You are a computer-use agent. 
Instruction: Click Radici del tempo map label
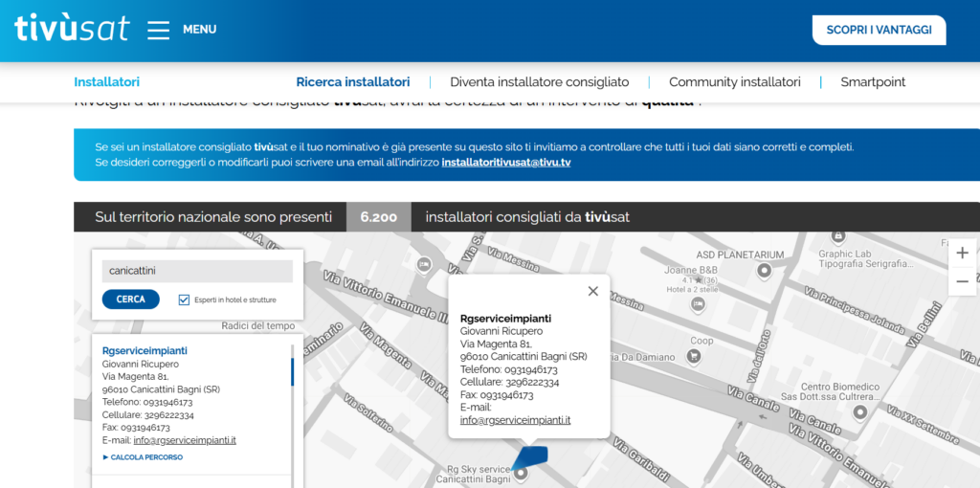tap(258, 326)
